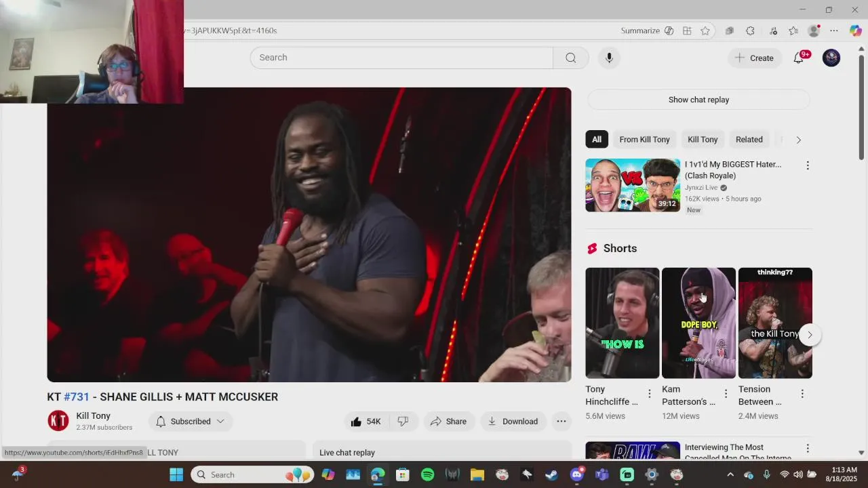
Task: Show hidden system tray icons chevron
Action: (x=730, y=474)
